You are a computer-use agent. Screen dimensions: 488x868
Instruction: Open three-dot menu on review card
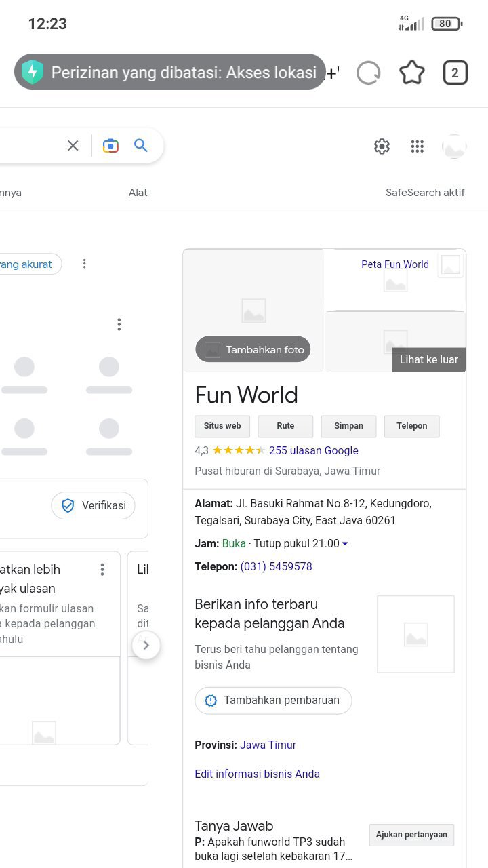coord(102,569)
